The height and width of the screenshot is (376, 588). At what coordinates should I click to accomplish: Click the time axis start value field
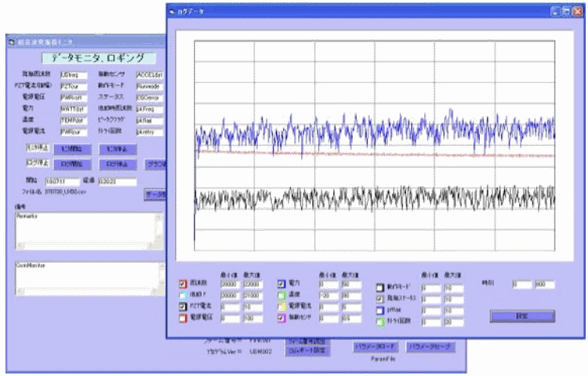pos(522,284)
